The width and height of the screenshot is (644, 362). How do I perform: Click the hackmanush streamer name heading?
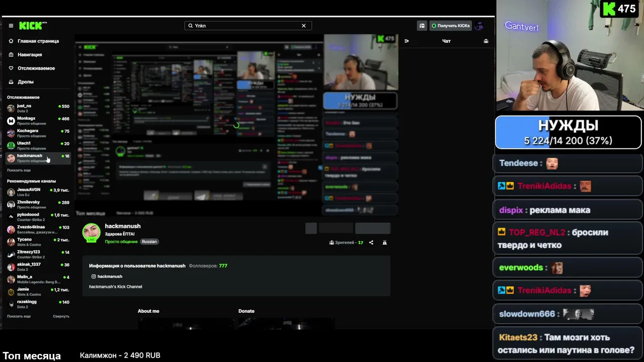(123, 226)
